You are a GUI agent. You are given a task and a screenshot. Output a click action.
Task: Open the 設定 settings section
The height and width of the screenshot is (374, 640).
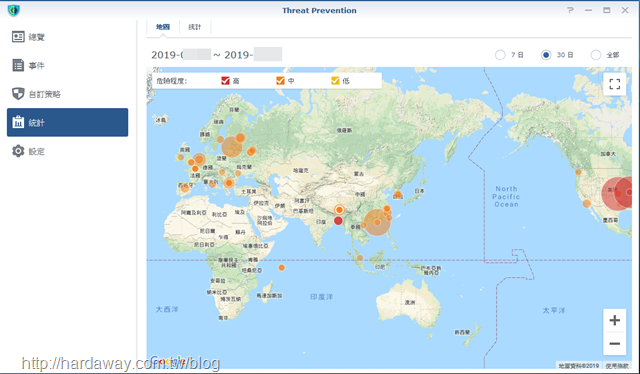coord(67,151)
